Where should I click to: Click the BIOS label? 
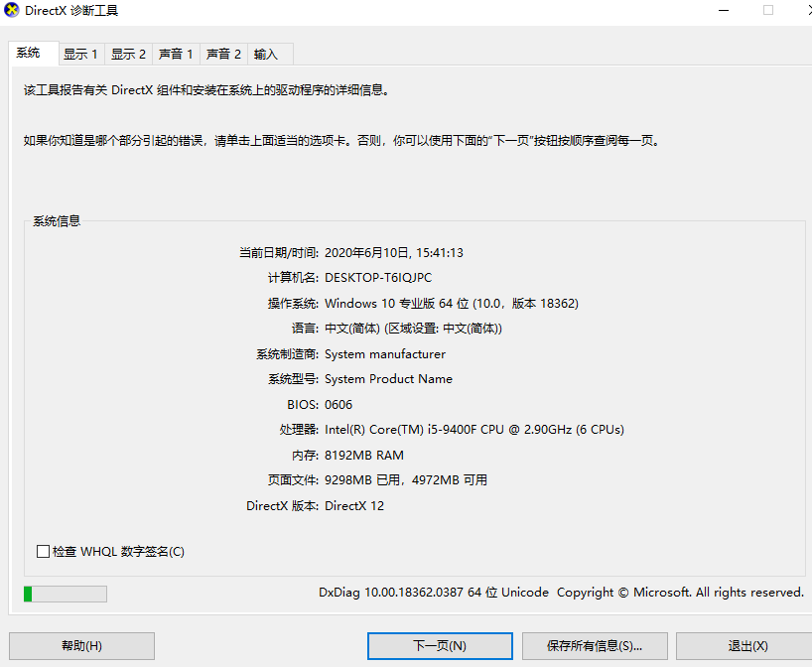coord(303,404)
